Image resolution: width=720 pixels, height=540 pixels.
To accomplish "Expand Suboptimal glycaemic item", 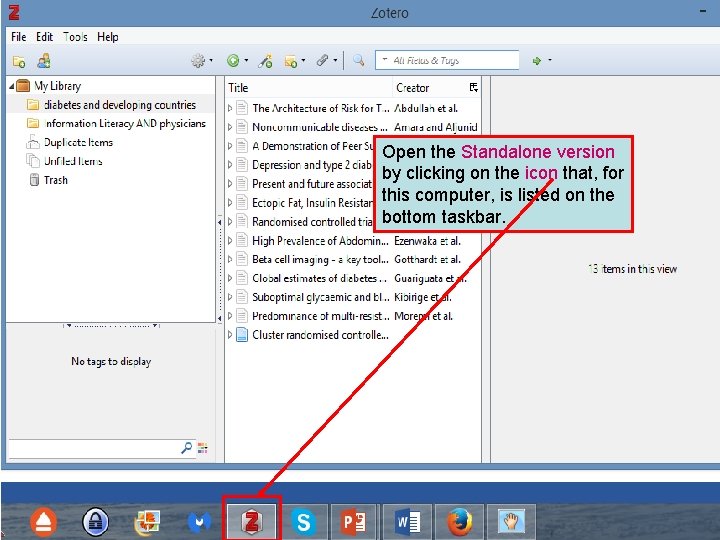I will [230, 297].
